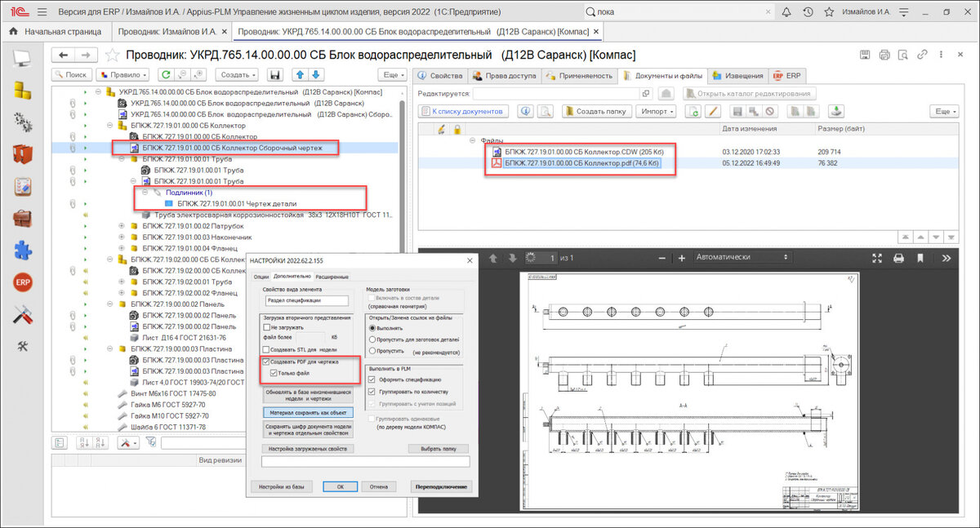The image size is (980, 528).
Task: Open the ERP red circle sidebar icon
Action: [23, 282]
